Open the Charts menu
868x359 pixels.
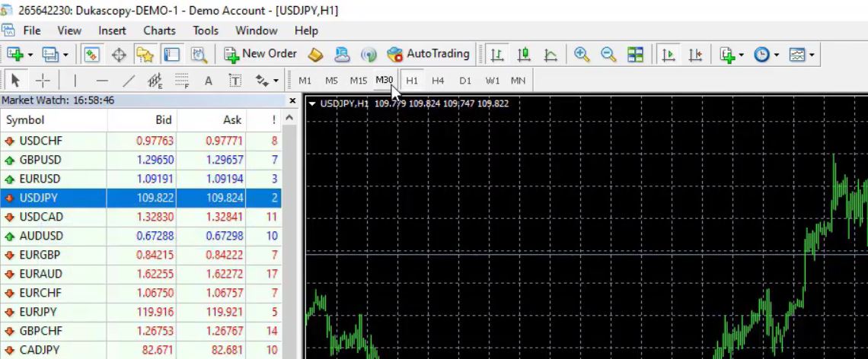pos(159,30)
